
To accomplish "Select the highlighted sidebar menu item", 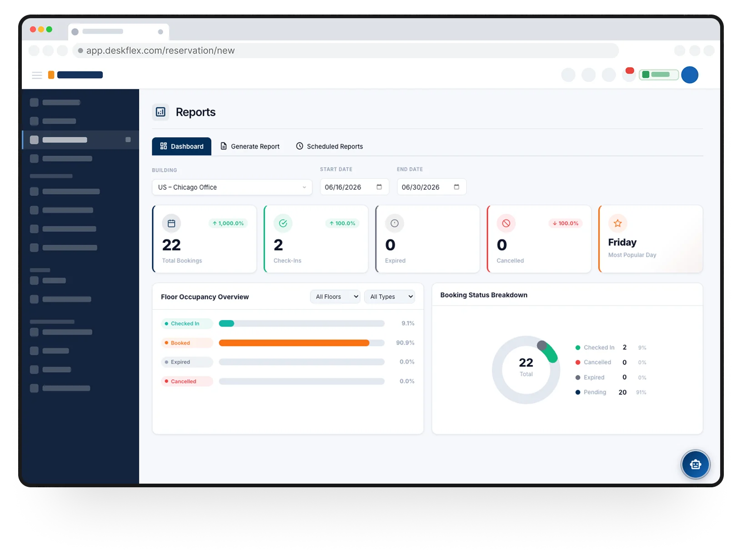I will (80, 140).
